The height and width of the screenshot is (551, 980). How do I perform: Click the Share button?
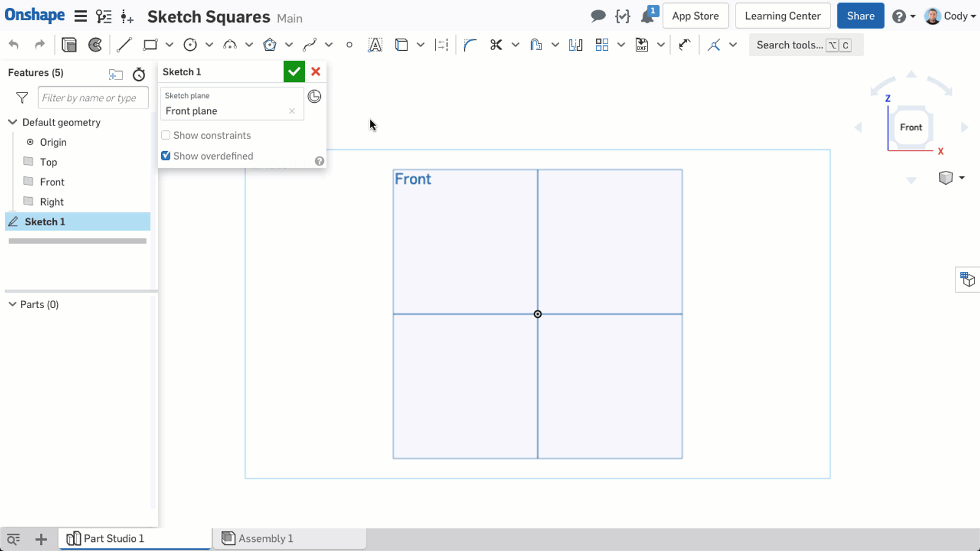coord(860,15)
